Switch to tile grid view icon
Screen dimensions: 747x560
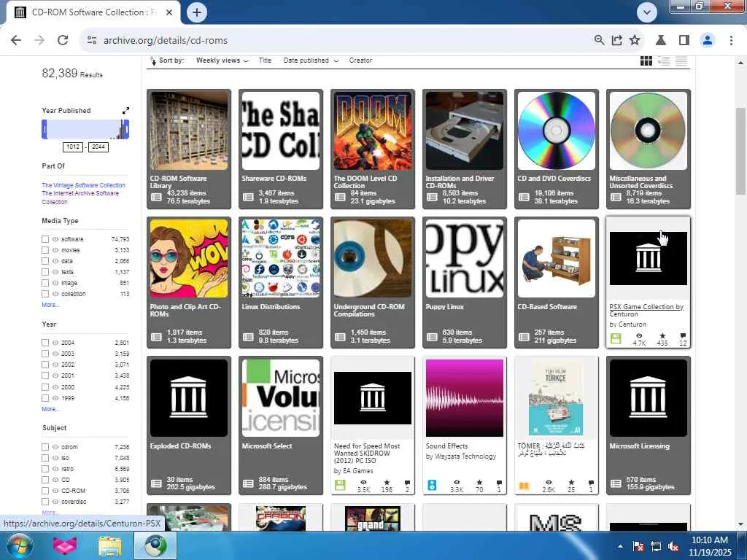646,61
